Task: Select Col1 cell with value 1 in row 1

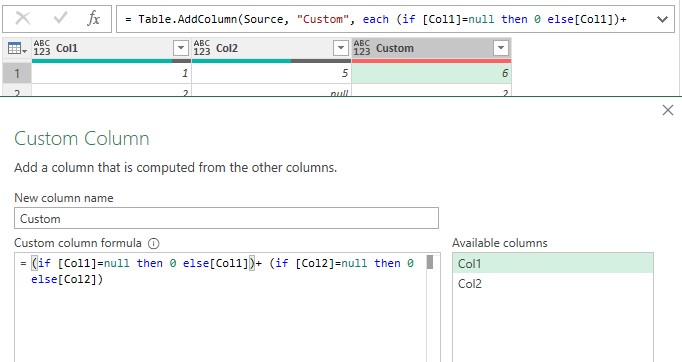Action: point(111,73)
